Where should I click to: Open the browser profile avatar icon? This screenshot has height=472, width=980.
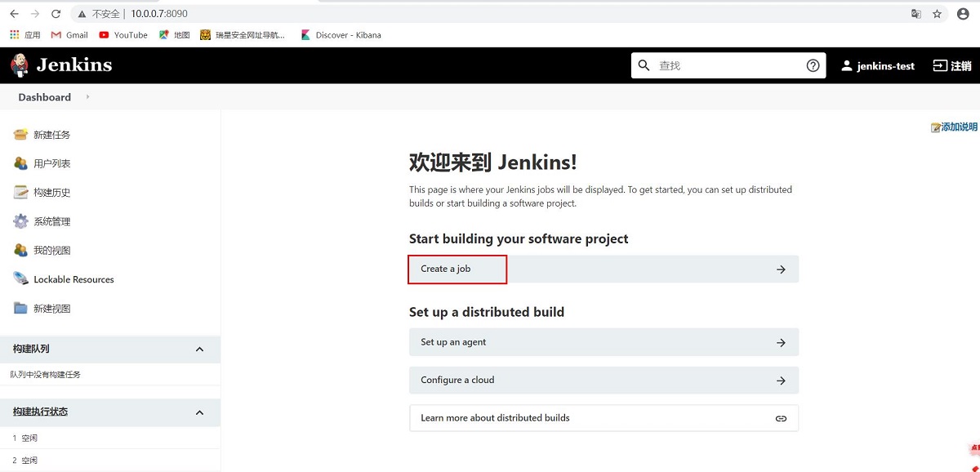963,14
